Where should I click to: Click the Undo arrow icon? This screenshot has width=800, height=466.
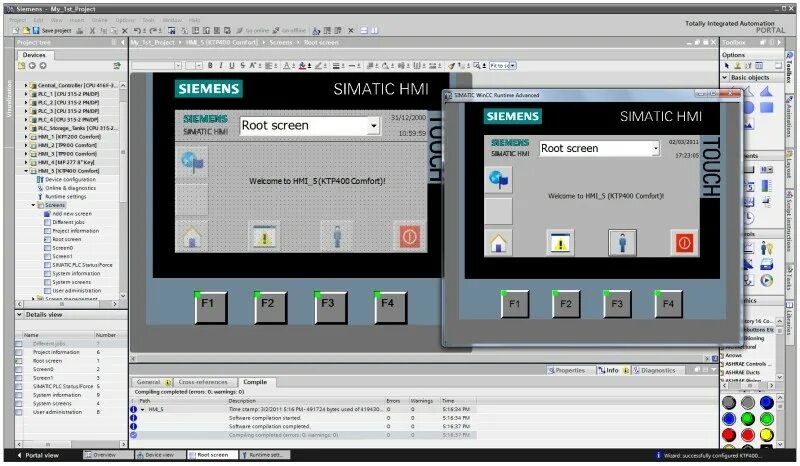pos(138,31)
